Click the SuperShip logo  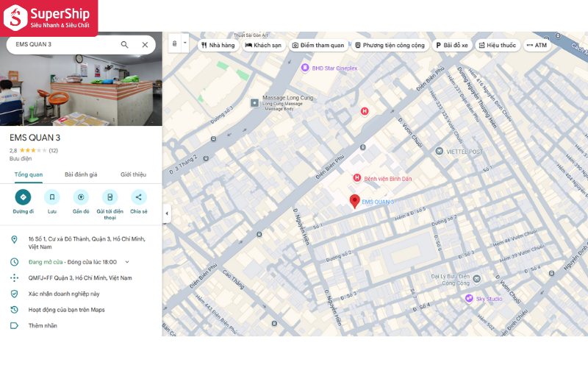point(49,18)
